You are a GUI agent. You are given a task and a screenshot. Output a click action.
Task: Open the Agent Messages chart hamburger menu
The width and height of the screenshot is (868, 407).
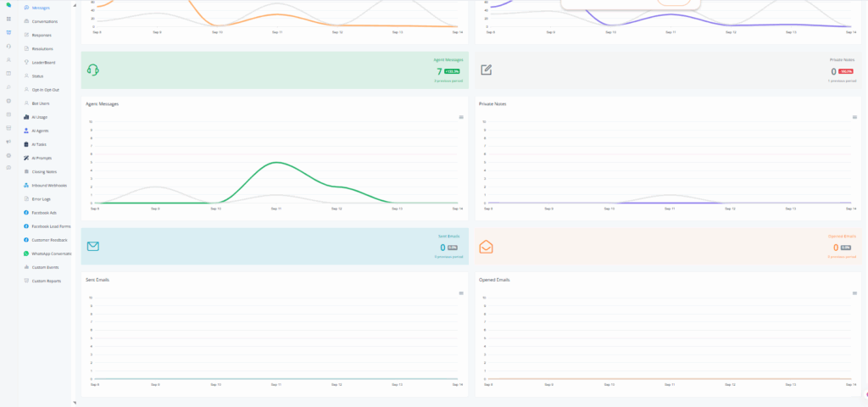click(461, 117)
